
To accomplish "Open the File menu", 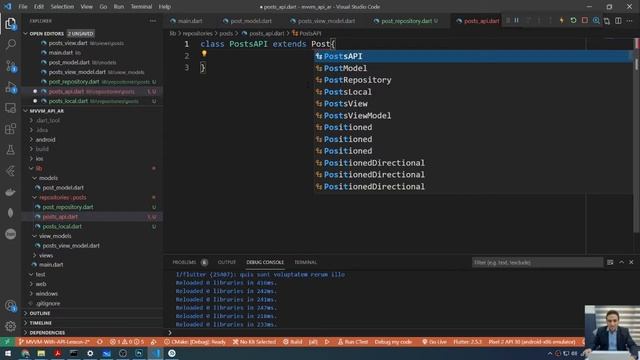I will pos(23,7).
